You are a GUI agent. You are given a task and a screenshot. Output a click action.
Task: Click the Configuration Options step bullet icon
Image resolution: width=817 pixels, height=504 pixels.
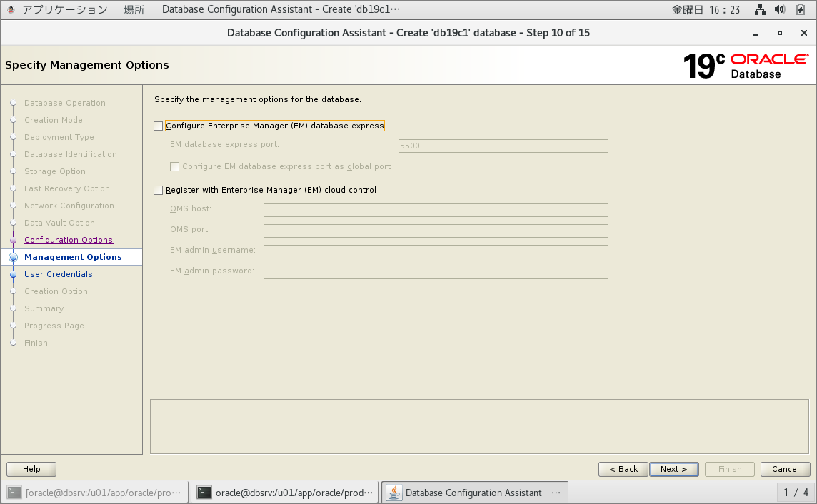pyautogui.click(x=13, y=241)
